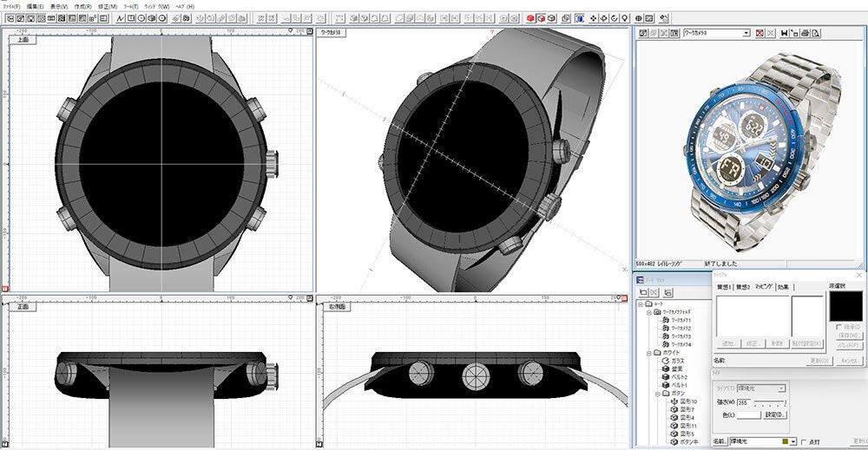Collapse the ホワイト folder in tree
Screen dimensions: 868x450
(x=648, y=353)
